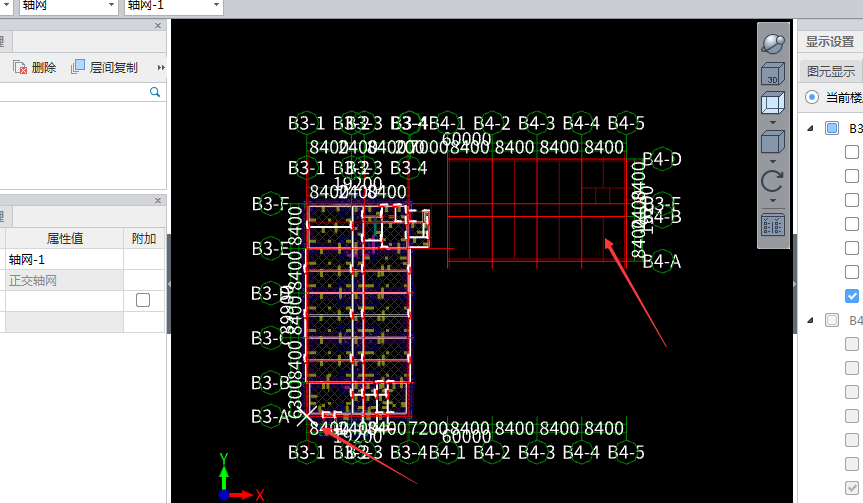The image size is (863, 503).
Task: Close the lower left properties panel
Action: [158, 200]
